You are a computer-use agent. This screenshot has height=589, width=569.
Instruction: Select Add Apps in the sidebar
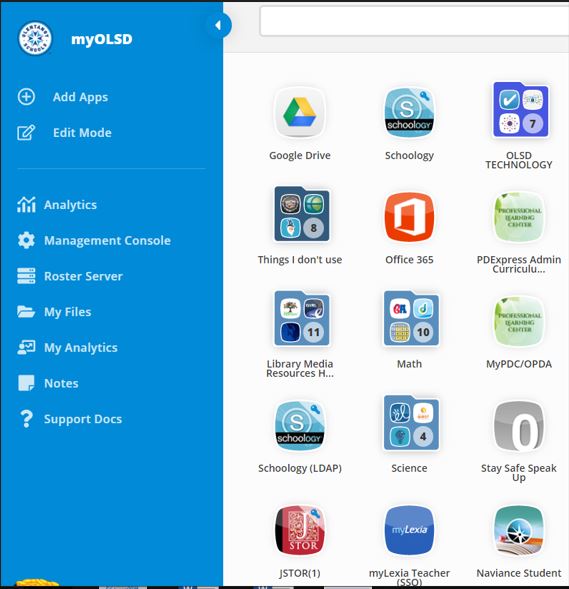[80, 97]
